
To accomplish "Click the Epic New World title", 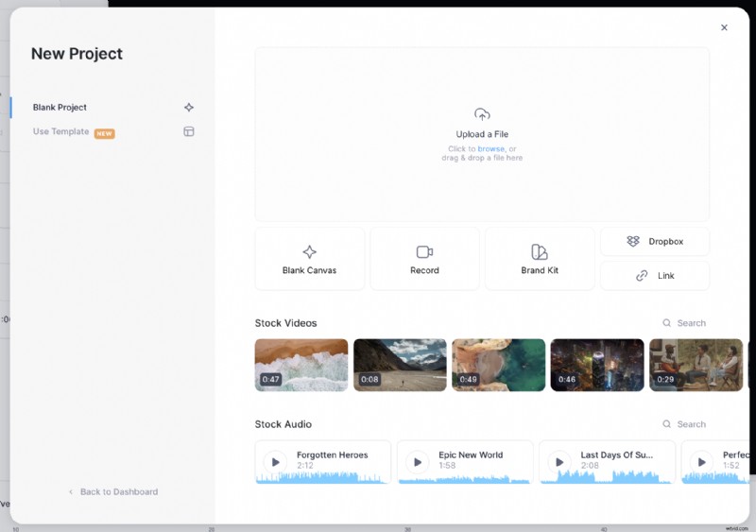I will pos(471,455).
